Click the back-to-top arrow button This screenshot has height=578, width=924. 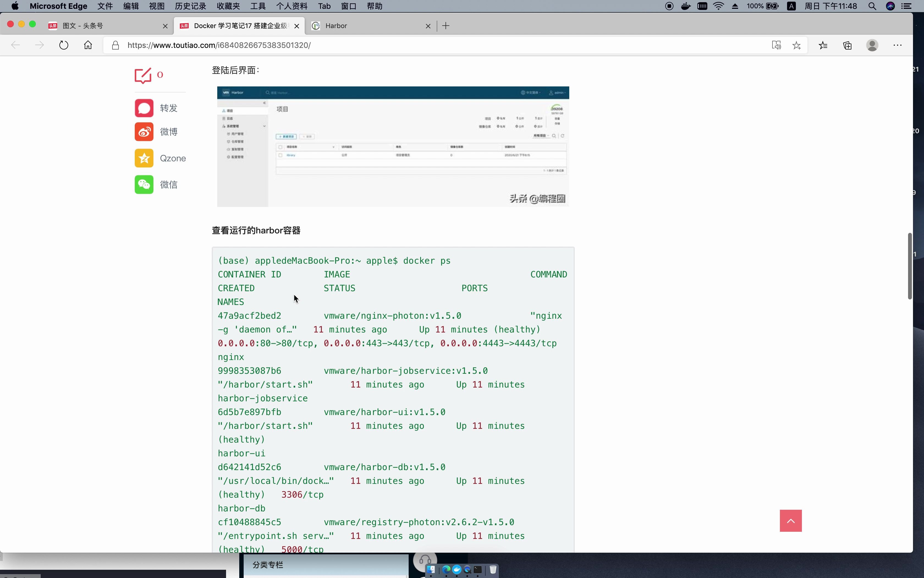(791, 521)
